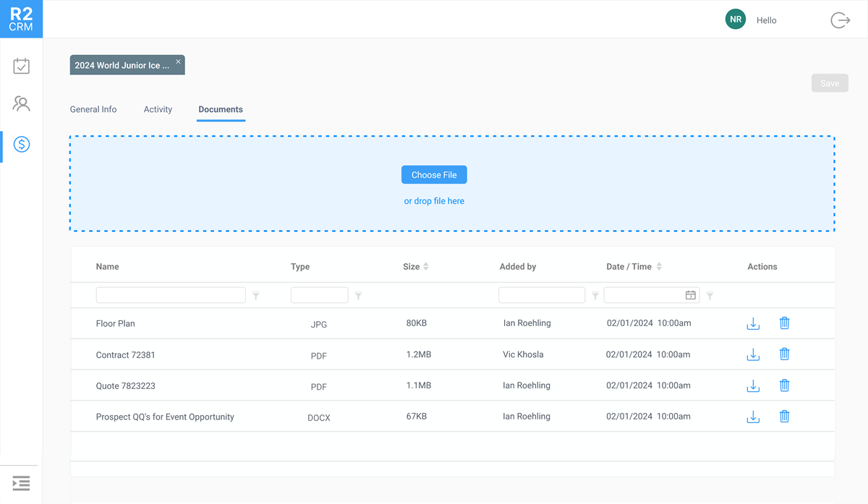Image resolution: width=868 pixels, height=504 pixels.
Task: Open the contacts people sidebar icon
Action: click(22, 104)
